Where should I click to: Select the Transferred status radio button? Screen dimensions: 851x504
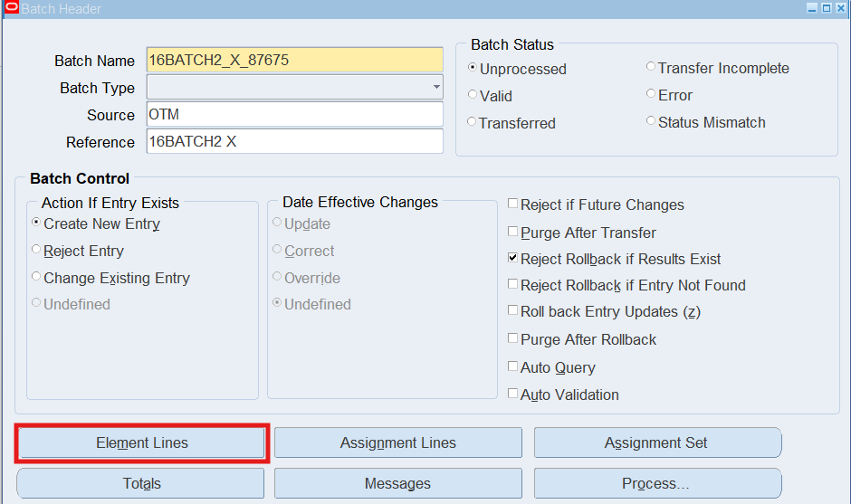(x=473, y=122)
